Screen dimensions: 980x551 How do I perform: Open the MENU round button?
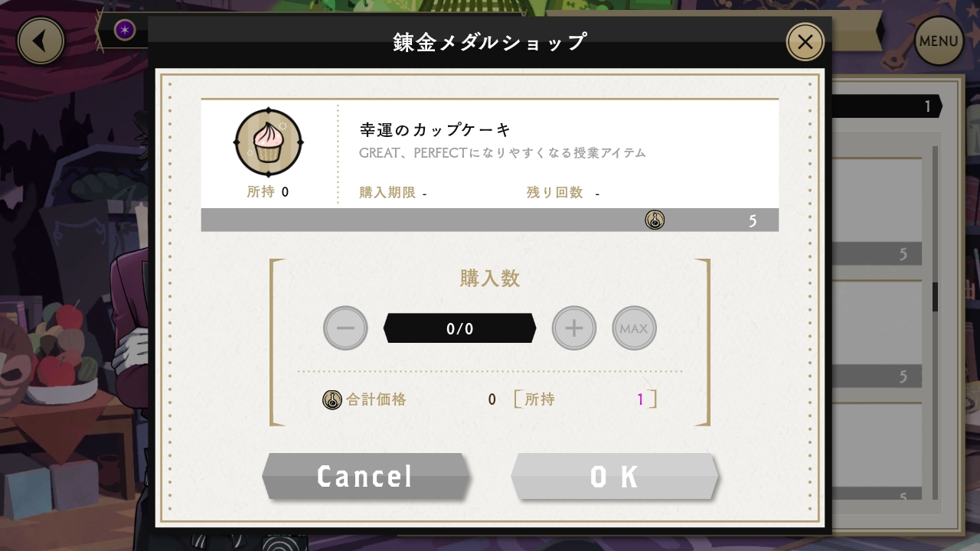[x=939, y=41]
